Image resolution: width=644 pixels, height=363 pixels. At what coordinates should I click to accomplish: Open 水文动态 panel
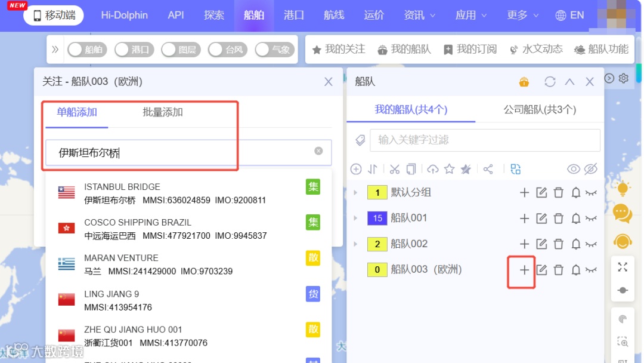[536, 50]
